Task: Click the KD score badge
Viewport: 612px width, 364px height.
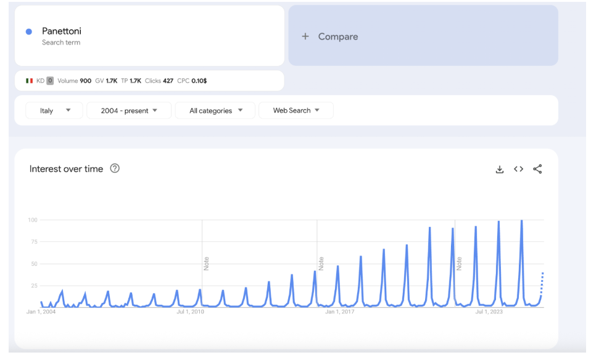Action: click(50, 81)
